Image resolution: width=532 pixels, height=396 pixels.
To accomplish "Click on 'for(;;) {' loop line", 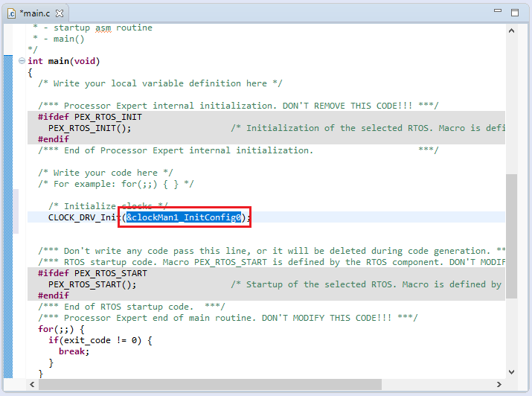I will [x=62, y=329].
